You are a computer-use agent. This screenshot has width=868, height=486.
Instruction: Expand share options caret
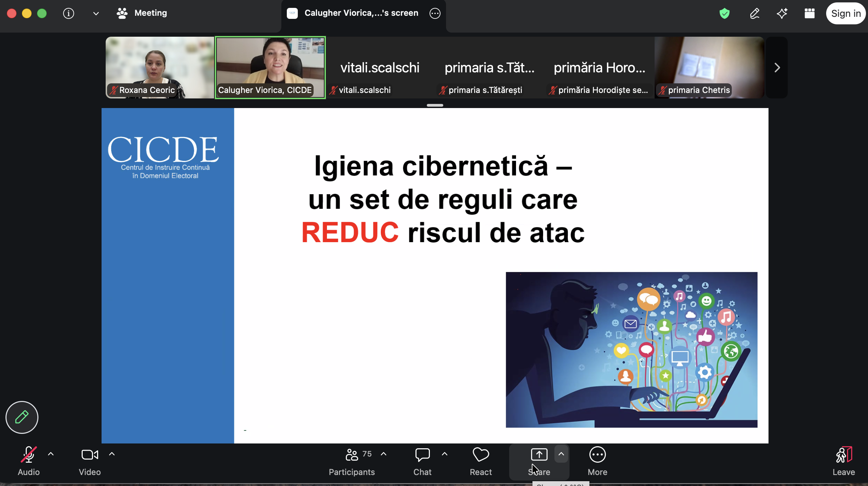(x=561, y=454)
